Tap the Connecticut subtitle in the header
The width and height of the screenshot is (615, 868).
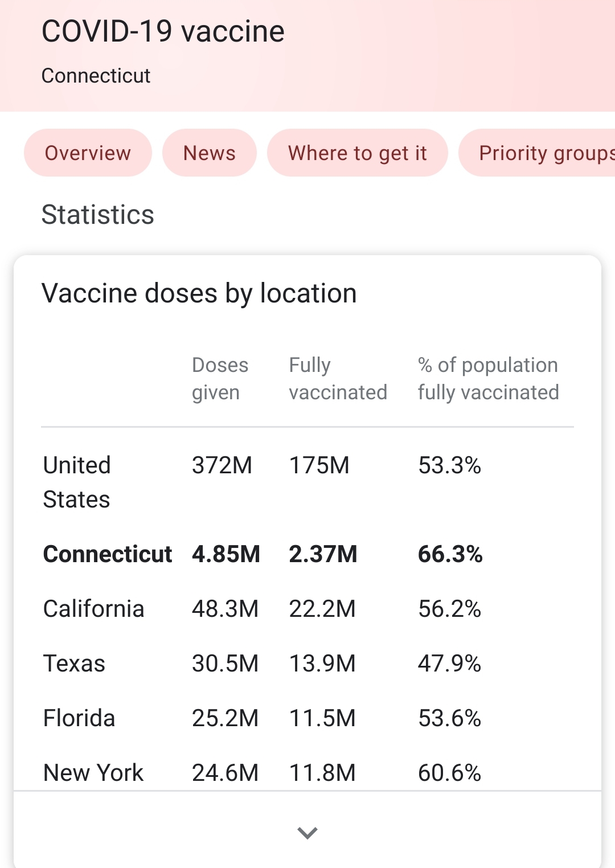pyautogui.click(x=96, y=76)
